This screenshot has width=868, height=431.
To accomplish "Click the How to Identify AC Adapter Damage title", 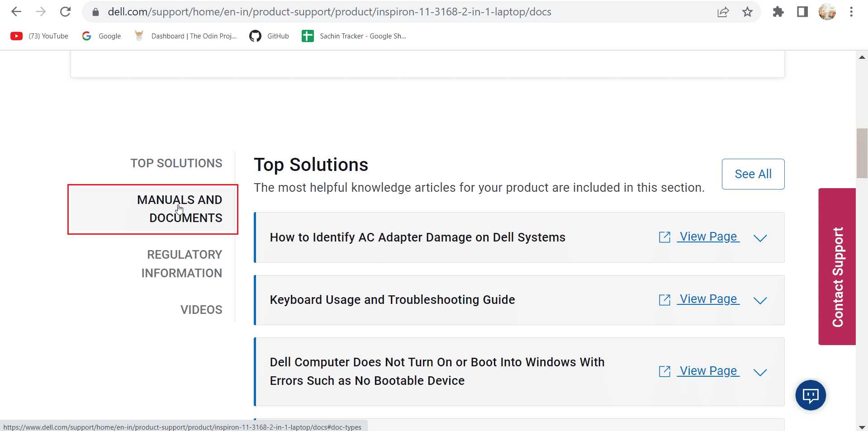I will pyautogui.click(x=417, y=237).
